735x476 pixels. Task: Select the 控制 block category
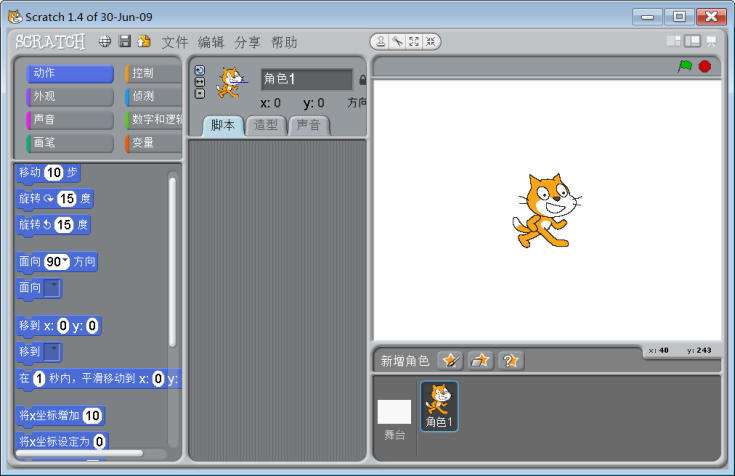click(x=153, y=73)
